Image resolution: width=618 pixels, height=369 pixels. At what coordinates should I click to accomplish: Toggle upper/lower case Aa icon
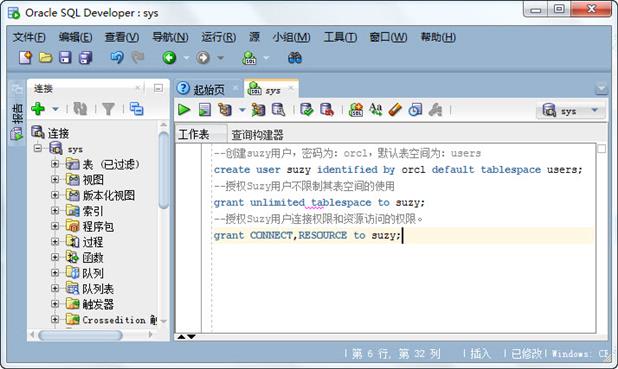(x=375, y=110)
